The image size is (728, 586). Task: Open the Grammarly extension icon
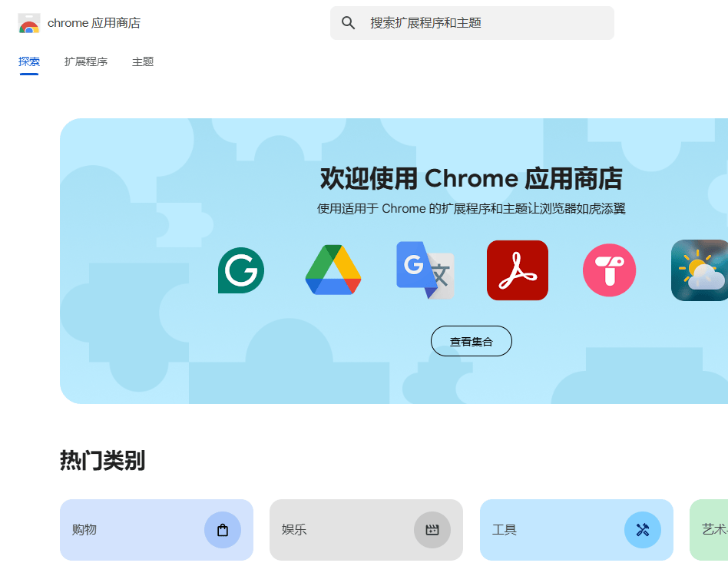(x=241, y=270)
